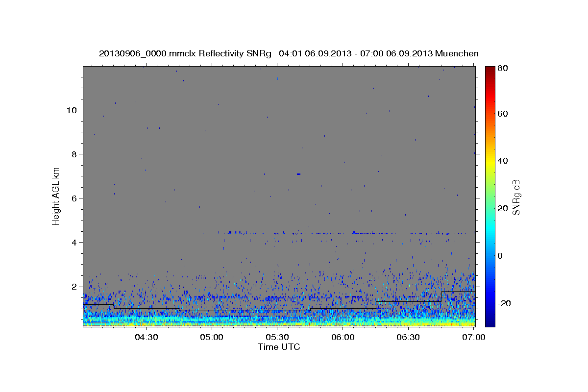Click the yellow high-reflectivity layer near ground at 06:45
Viewport: 588px width, 392px height.
coord(441,323)
